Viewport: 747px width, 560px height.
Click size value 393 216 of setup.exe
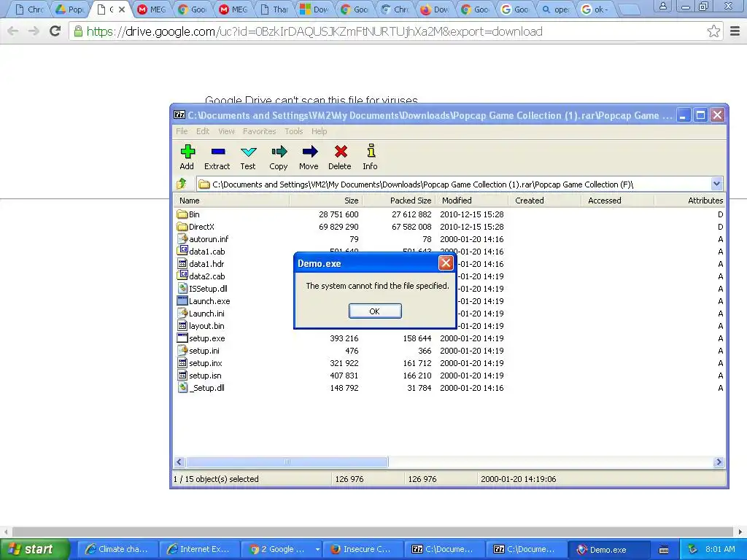tap(344, 338)
